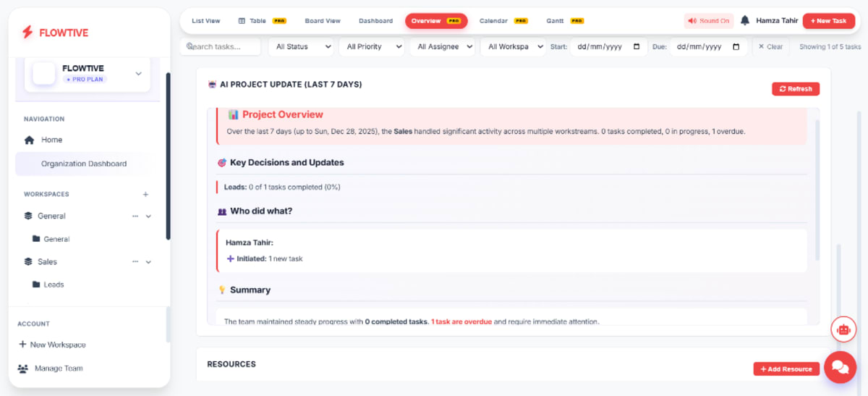Open the All Workspaces dropdown
Screen dimensions: 868x396
tap(513, 46)
